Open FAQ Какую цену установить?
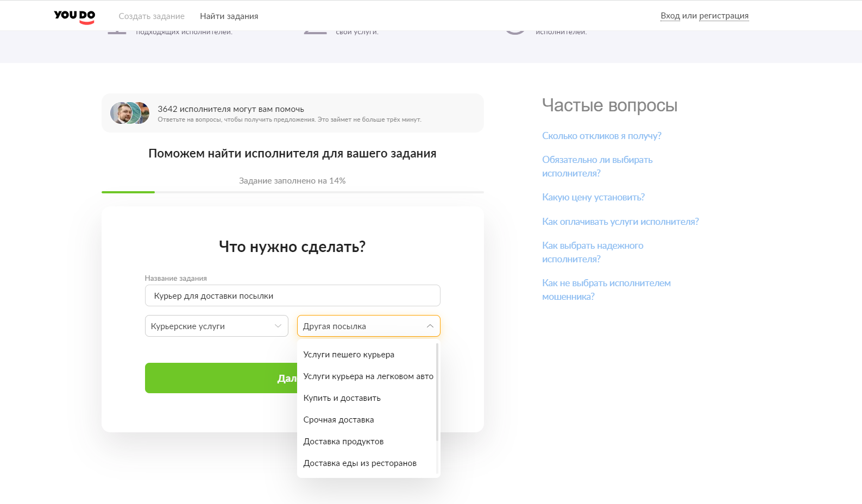The image size is (862, 504). click(593, 197)
